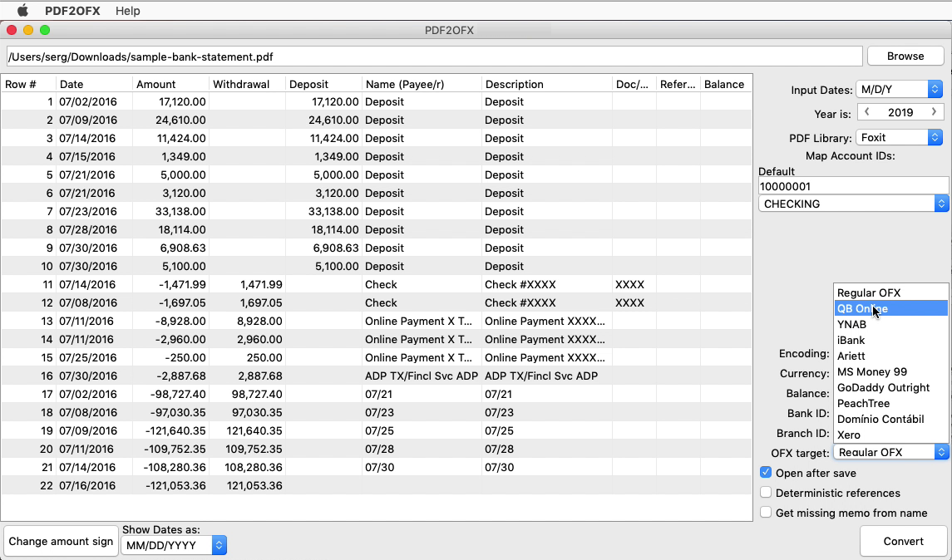Click 07/28 payee name in row 20
The width and height of the screenshot is (952, 560).
coord(378,449)
